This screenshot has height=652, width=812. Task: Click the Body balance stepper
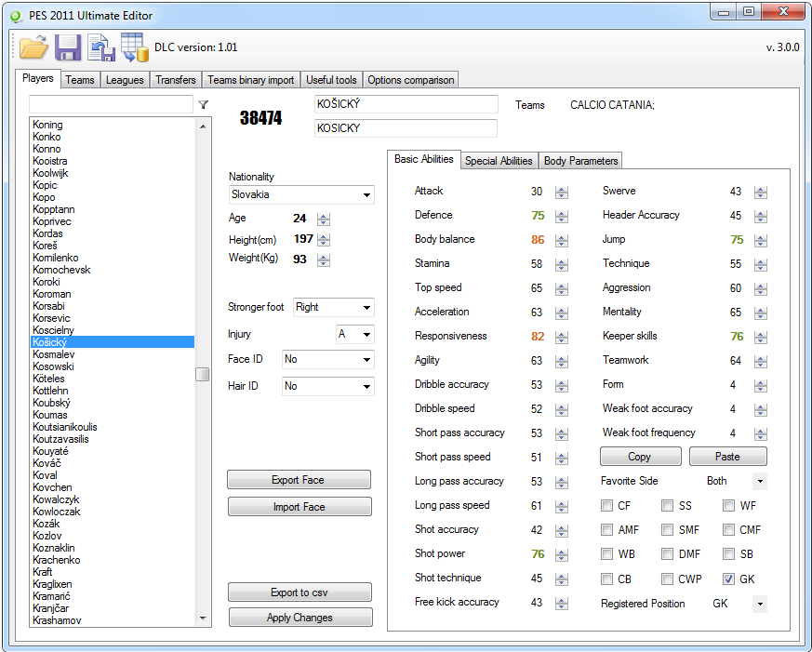coord(562,240)
